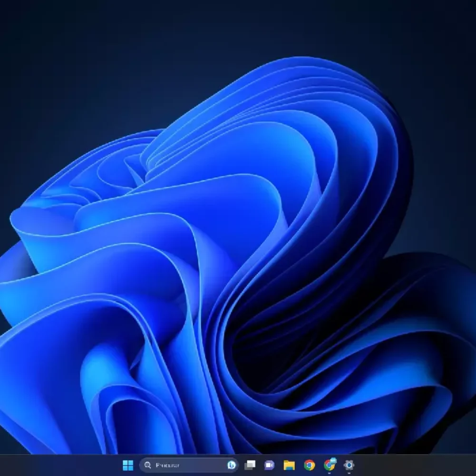Select the magnifying glass search icon
Image resolution: width=476 pixels, height=476 pixels.
coord(147,465)
